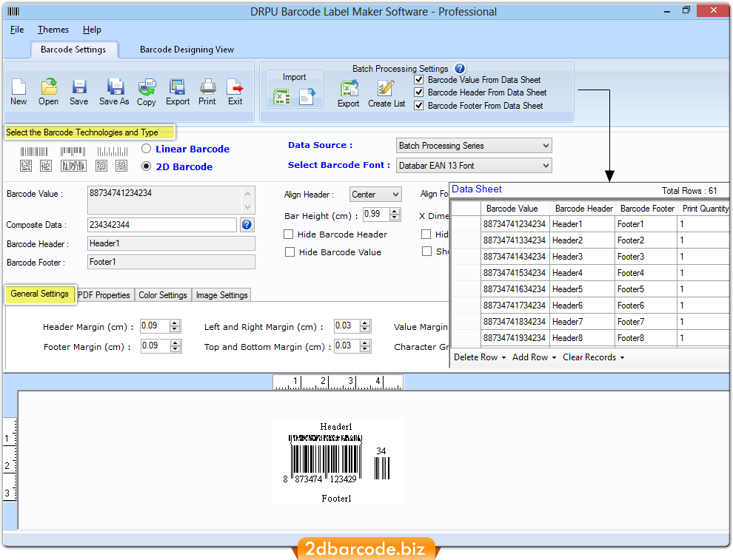Select the Footer4 cell in data sheet

[x=646, y=273]
